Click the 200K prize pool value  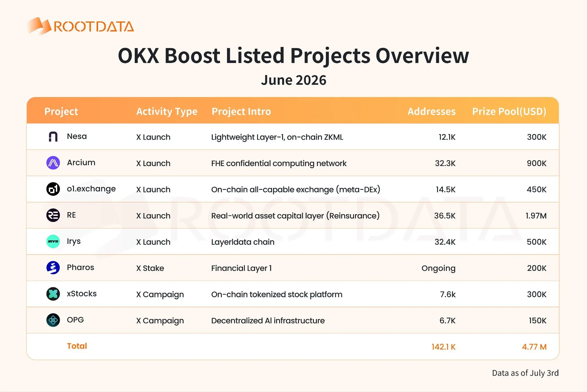(x=537, y=268)
